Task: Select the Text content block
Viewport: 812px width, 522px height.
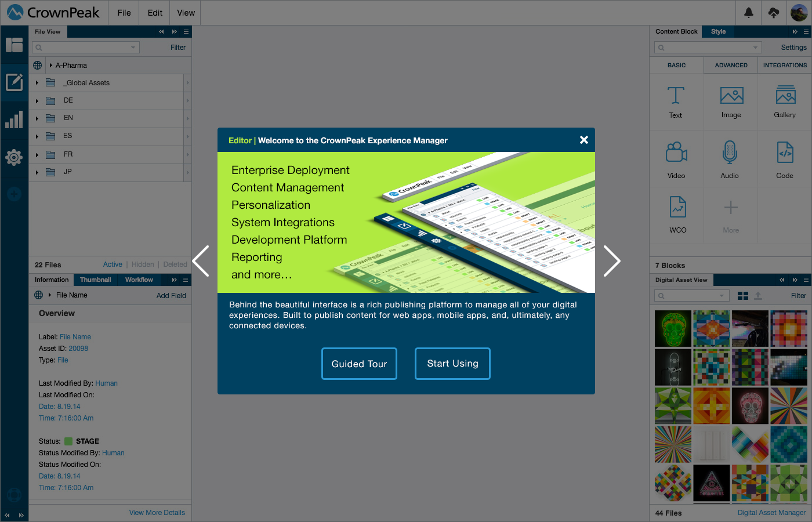Action: coord(676,102)
